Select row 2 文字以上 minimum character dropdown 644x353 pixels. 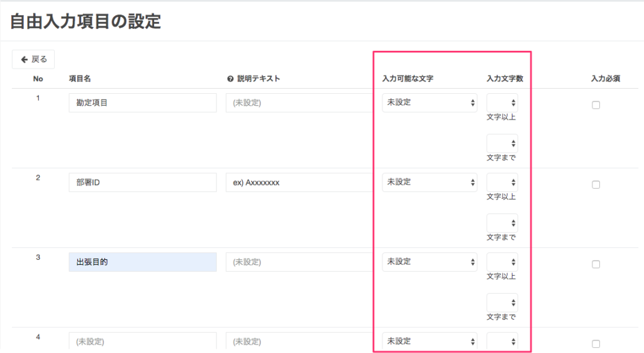click(x=502, y=182)
